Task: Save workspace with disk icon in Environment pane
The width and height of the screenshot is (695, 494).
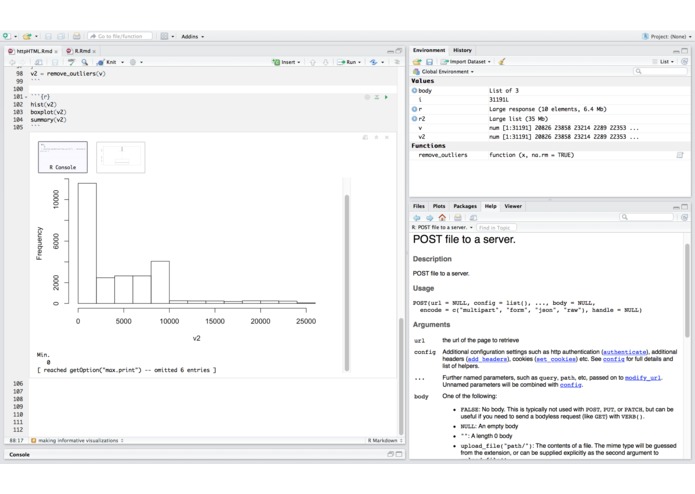Action: point(429,62)
